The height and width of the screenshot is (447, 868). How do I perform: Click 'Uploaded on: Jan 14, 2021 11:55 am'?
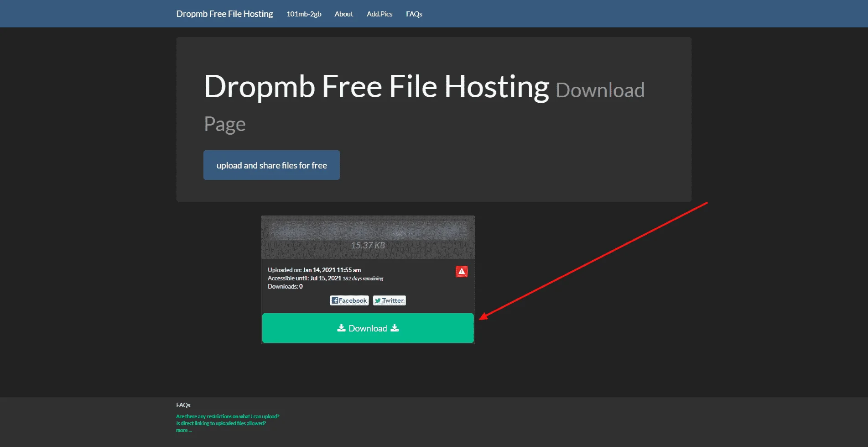[314, 270]
